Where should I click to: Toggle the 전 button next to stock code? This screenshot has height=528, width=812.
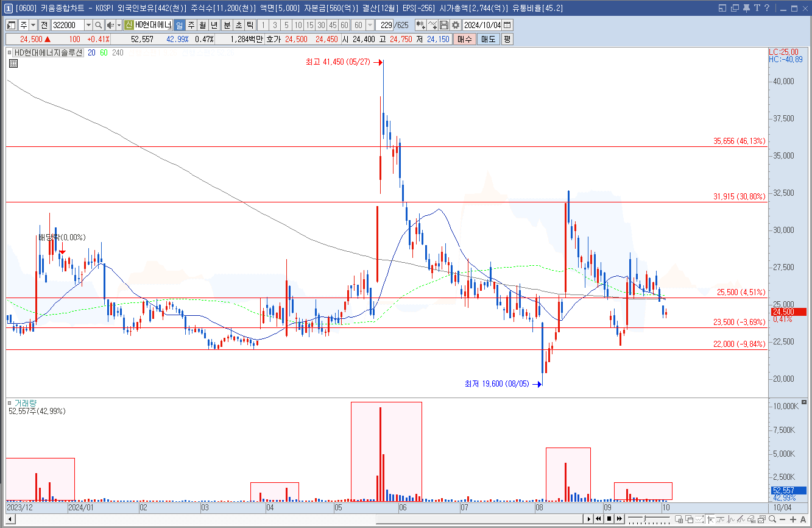tap(44, 25)
